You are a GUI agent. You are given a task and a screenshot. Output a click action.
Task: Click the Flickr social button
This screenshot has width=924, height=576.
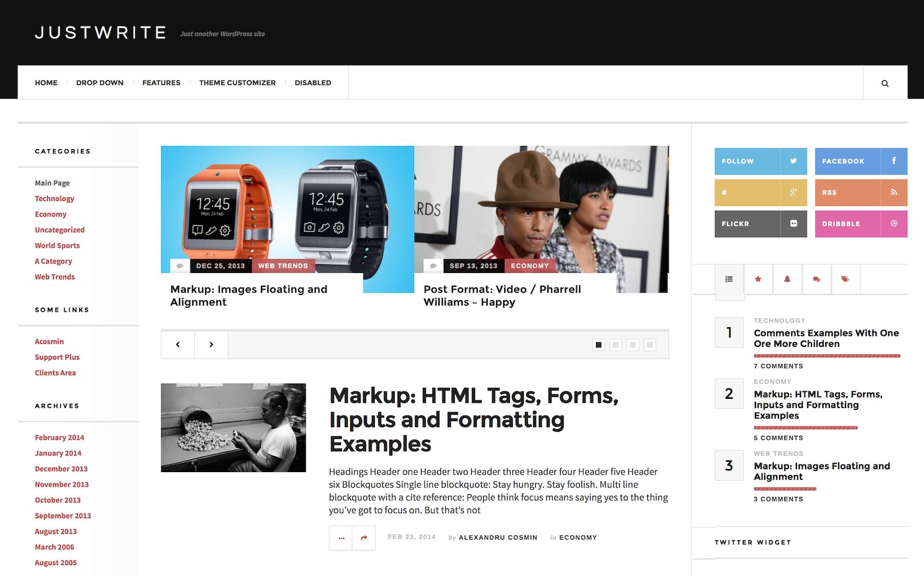point(760,224)
